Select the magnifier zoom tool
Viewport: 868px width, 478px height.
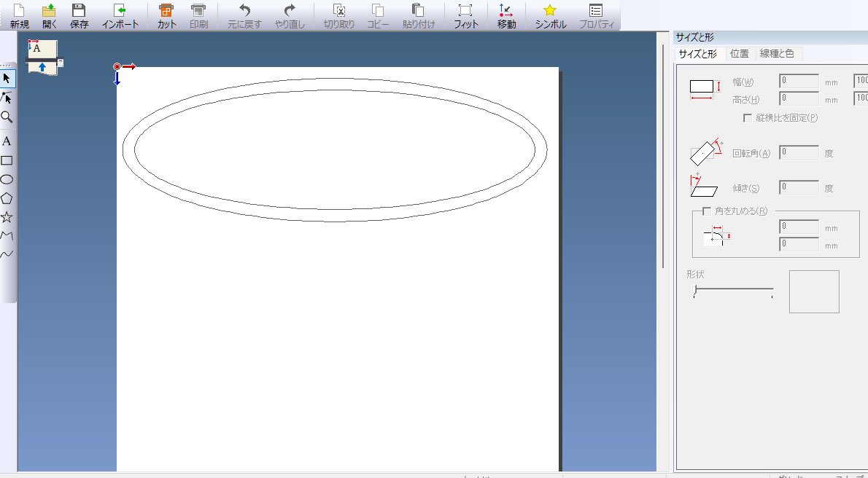[7, 117]
